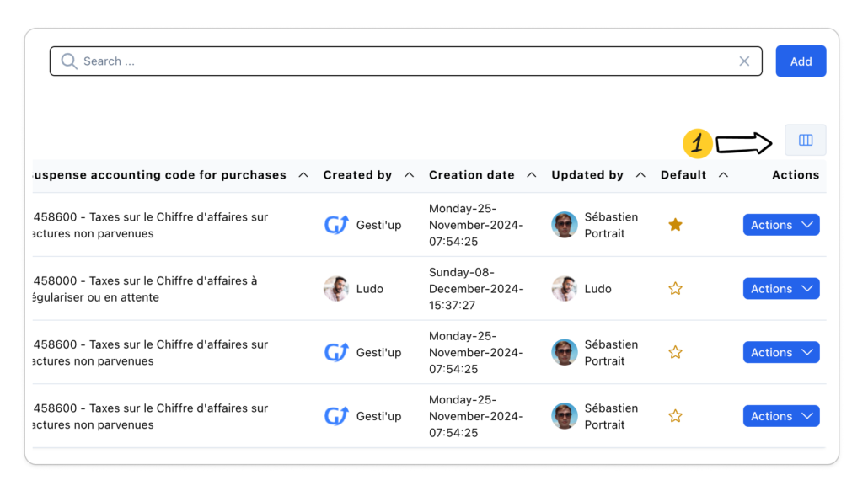Sort by Creation date column header
The height and width of the screenshot is (491, 868).
click(x=471, y=175)
